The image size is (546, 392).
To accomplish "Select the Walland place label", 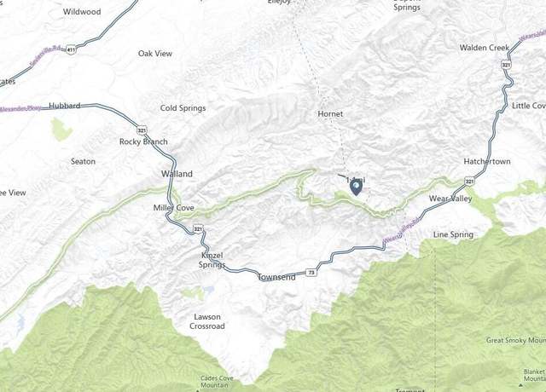I will [177, 174].
